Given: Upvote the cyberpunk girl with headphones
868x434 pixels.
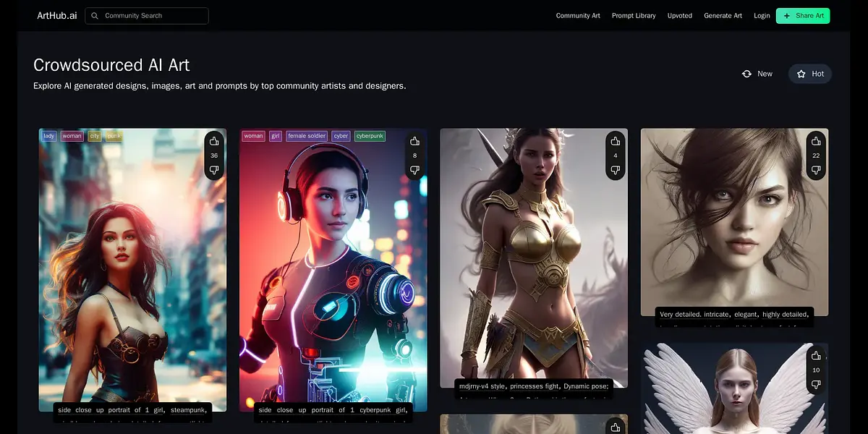Looking at the screenshot, I should [414, 141].
